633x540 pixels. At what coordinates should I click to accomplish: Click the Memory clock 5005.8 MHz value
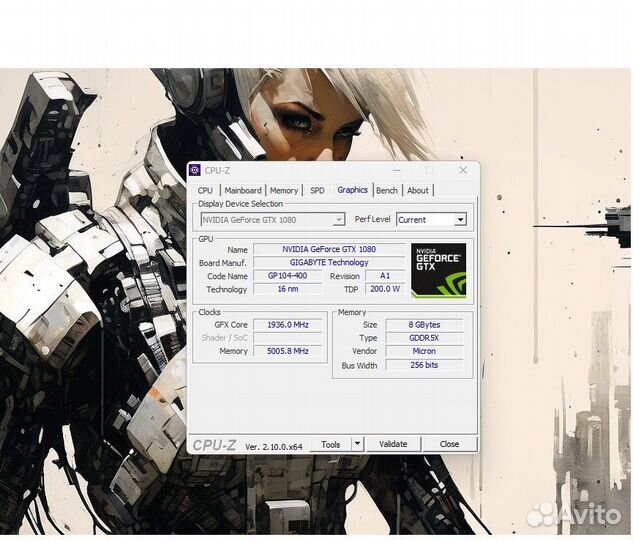[287, 351]
